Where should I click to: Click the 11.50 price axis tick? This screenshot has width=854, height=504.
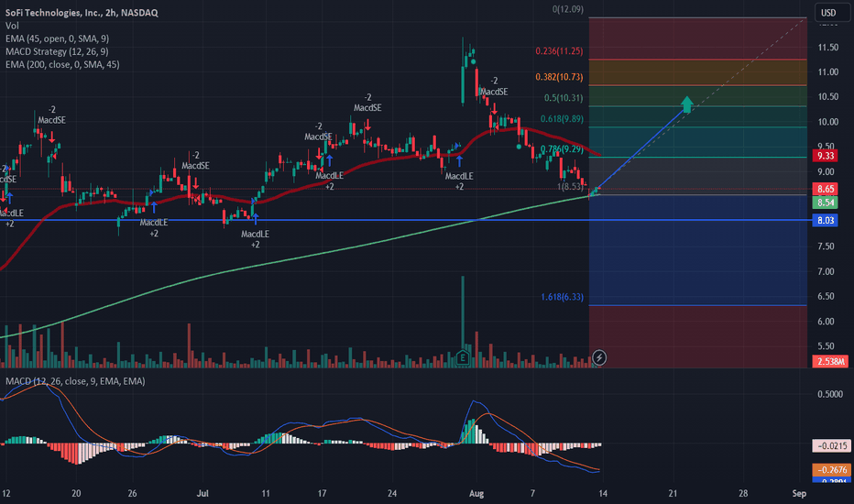[x=827, y=48]
